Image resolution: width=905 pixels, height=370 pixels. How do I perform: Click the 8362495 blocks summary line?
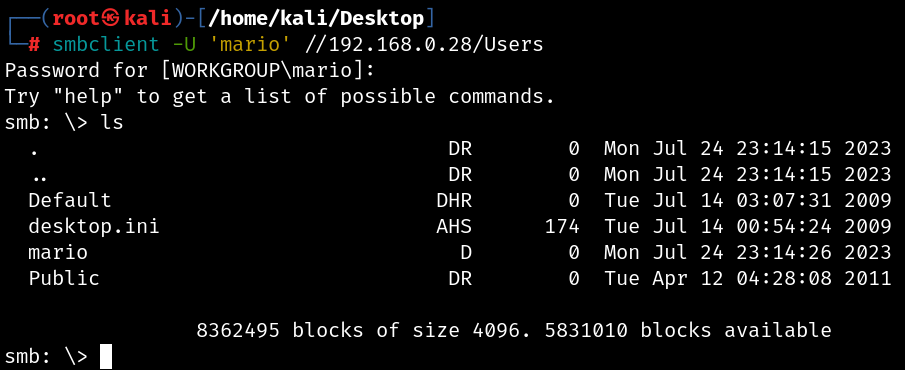click(x=514, y=330)
